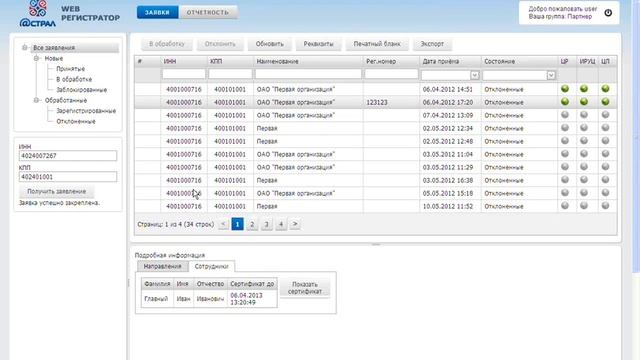This screenshot has width=640, height=360.
Task: Click the Показать сертификат button
Action: [305, 288]
